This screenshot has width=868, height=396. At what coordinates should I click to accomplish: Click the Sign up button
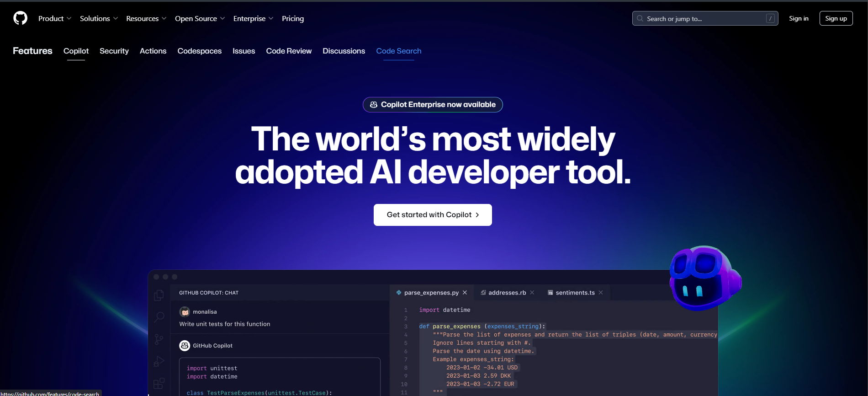pos(836,18)
